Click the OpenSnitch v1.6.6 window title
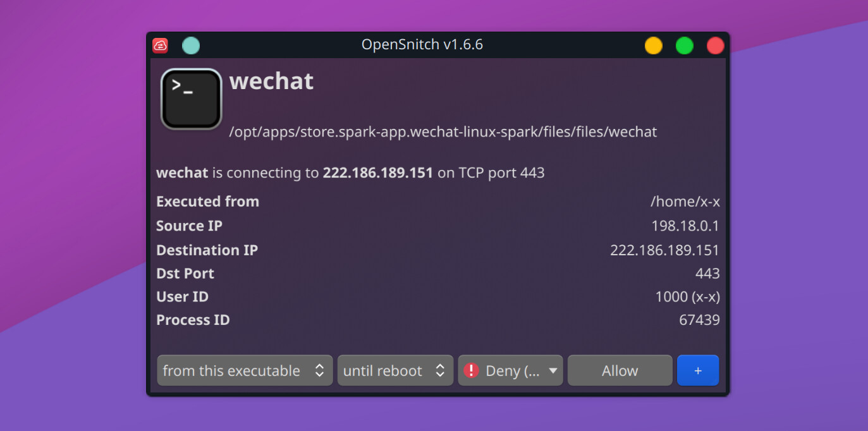 pyautogui.click(x=422, y=45)
